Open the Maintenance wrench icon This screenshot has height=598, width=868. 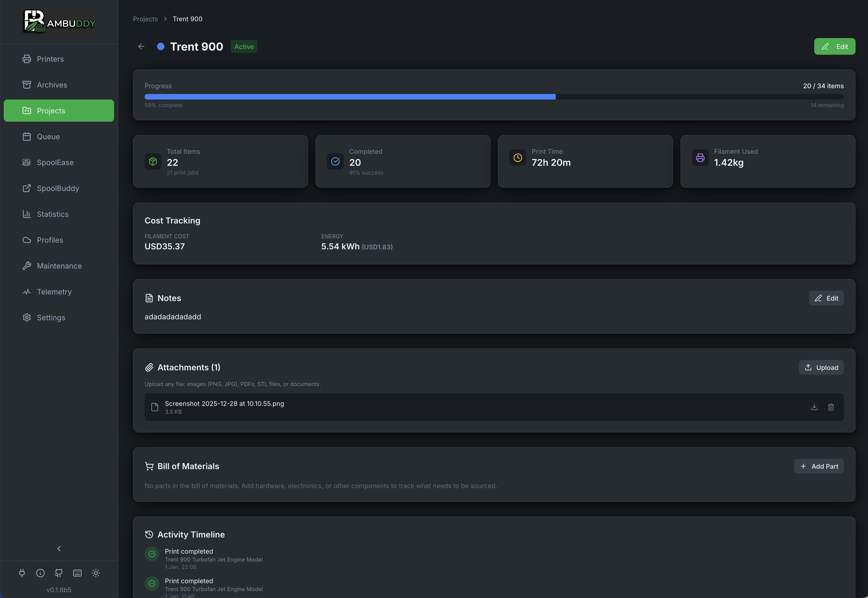click(x=27, y=266)
